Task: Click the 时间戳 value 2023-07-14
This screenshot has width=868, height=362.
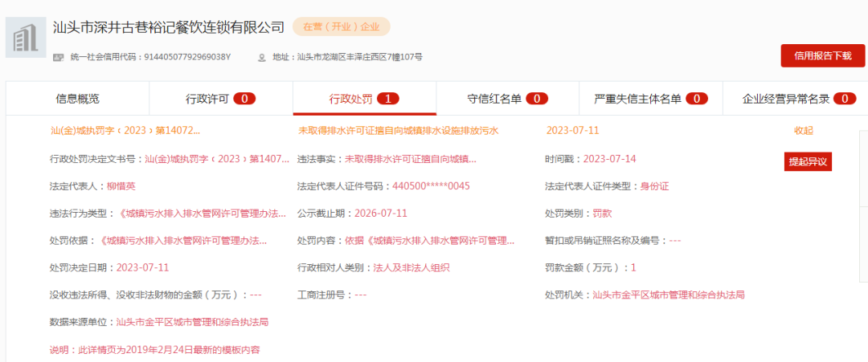Action: 609,159
